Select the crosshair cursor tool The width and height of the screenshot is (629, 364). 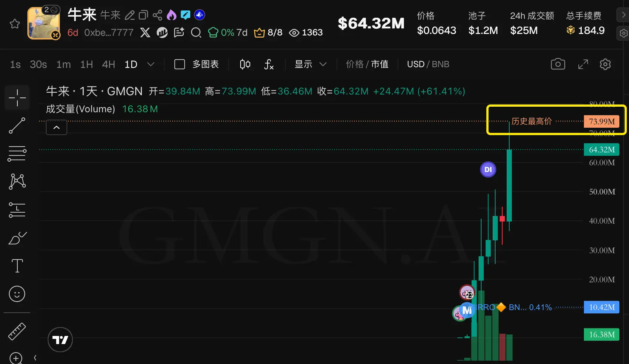pyautogui.click(x=17, y=98)
